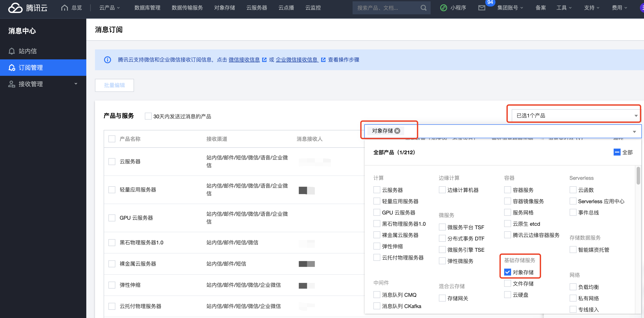
Task: Expand the 工具 dropdown menu
Action: click(x=564, y=8)
